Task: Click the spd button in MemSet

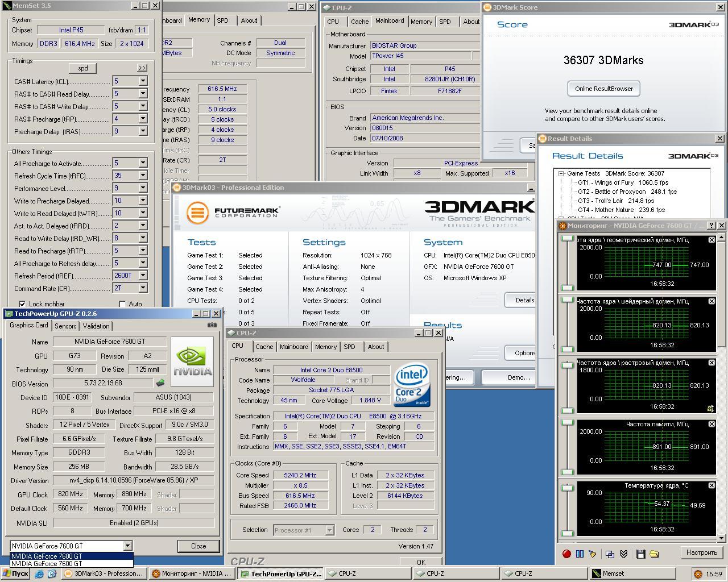Action: click(83, 68)
